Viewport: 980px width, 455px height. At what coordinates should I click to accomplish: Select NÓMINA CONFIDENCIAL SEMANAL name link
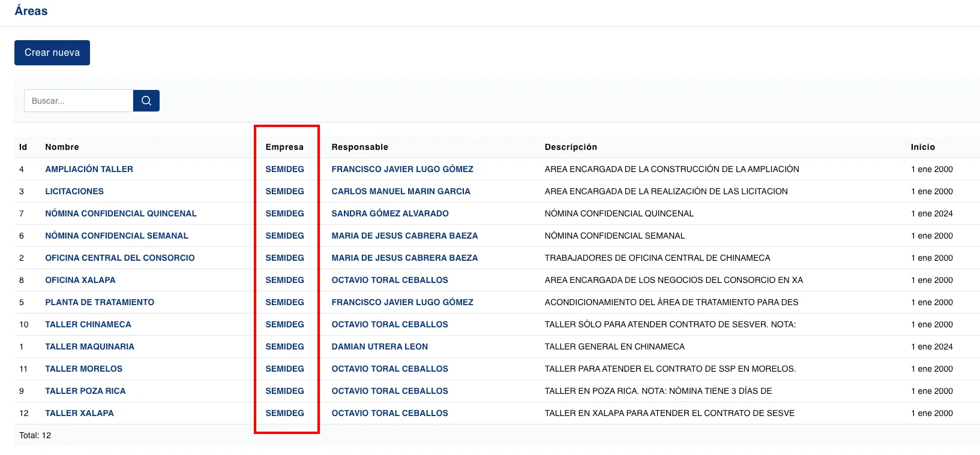point(116,236)
